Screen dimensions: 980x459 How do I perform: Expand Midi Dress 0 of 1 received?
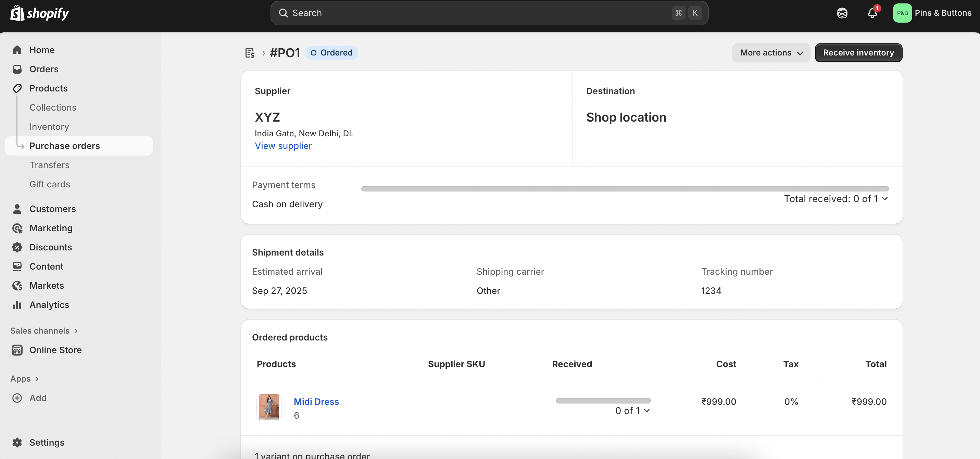click(632, 411)
